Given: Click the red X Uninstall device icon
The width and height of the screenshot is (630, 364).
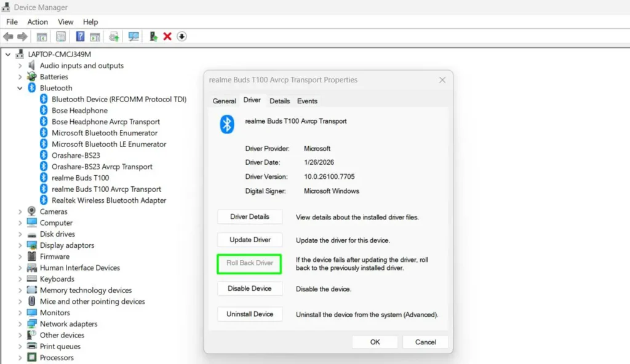Looking at the screenshot, I should (x=167, y=36).
